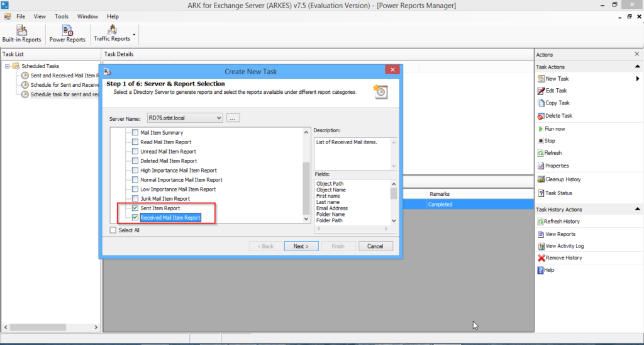Click Task List horizontal scrollbar thumb
The image size is (644, 345).
(38, 327)
